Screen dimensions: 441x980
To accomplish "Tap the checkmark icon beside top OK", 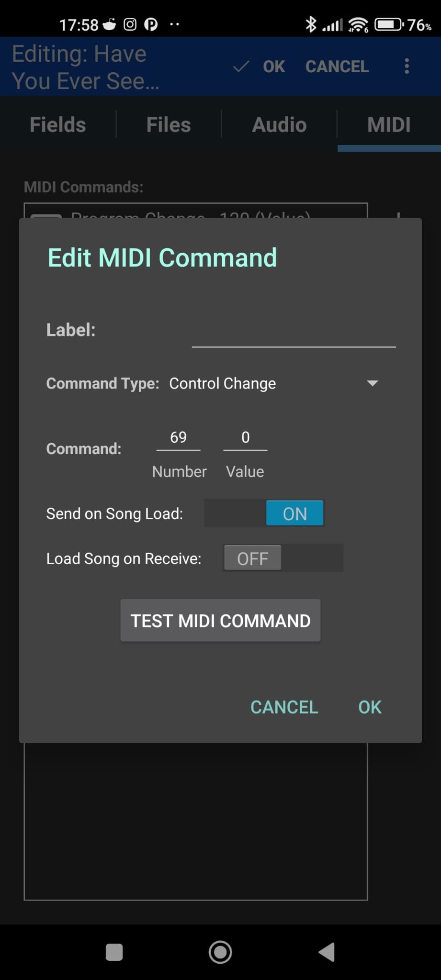I will pos(241,67).
